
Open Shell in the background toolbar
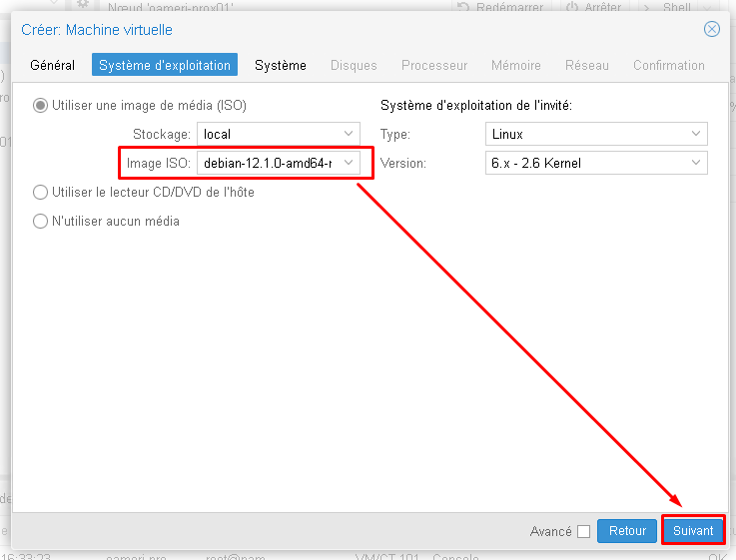[676, 7]
